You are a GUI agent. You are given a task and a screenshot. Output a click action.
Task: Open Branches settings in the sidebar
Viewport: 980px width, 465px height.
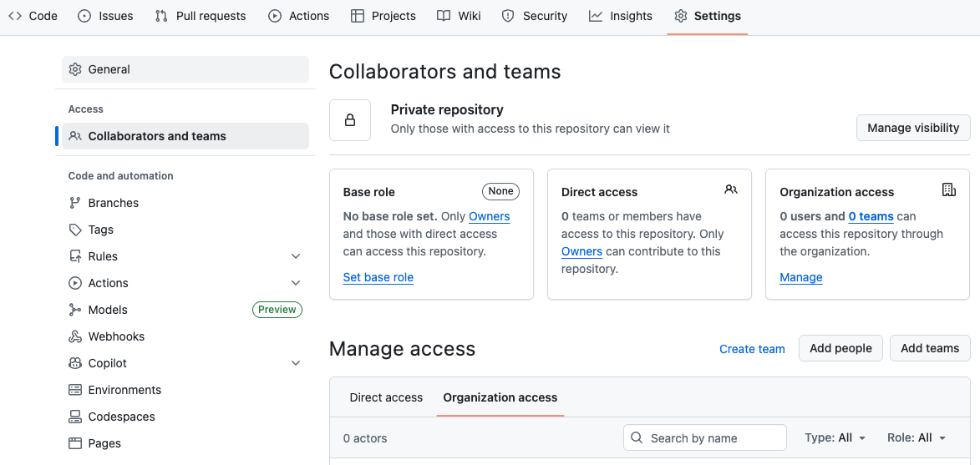click(185, 203)
